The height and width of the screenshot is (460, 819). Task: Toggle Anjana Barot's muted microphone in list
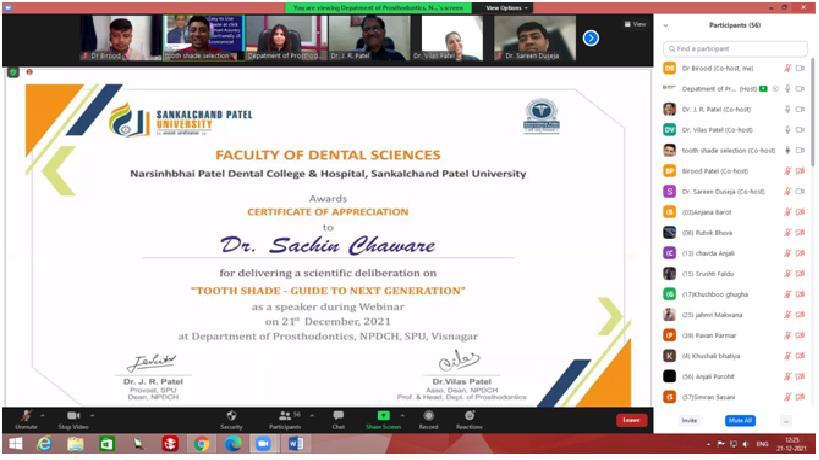tap(788, 212)
